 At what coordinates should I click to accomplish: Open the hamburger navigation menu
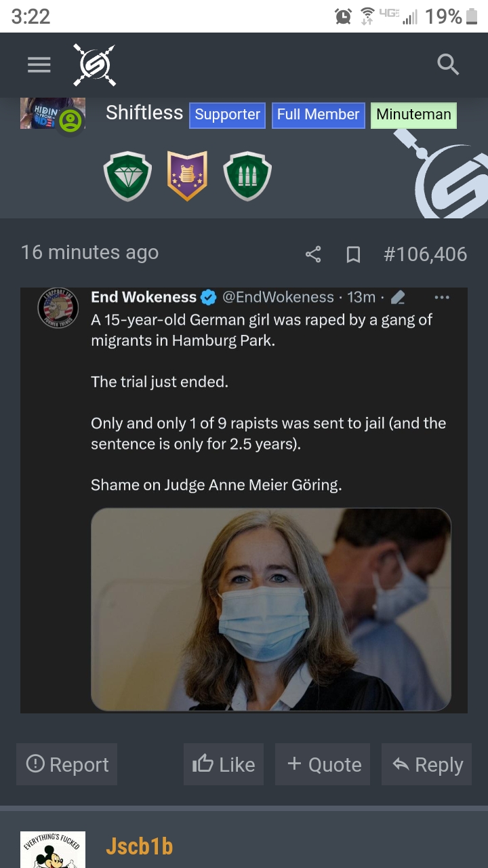(x=39, y=64)
